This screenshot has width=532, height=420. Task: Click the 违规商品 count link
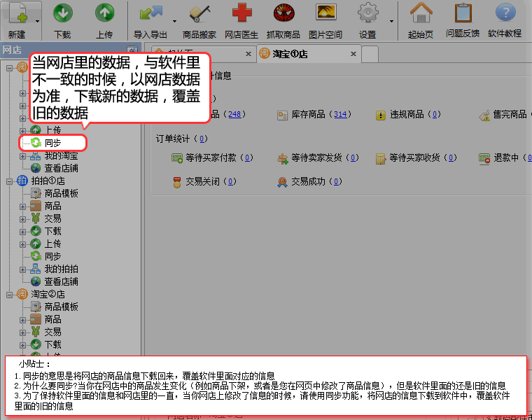435,114
